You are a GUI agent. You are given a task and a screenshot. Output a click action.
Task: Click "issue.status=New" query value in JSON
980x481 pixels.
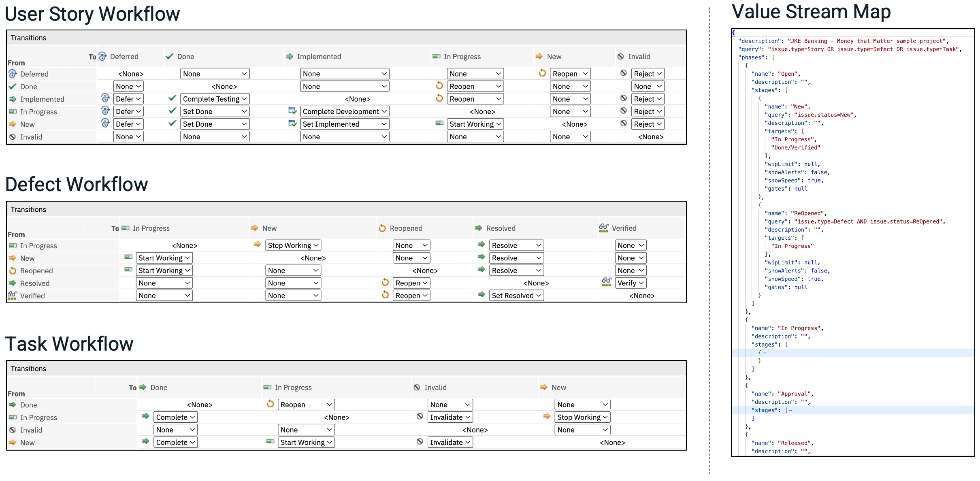[824, 115]
